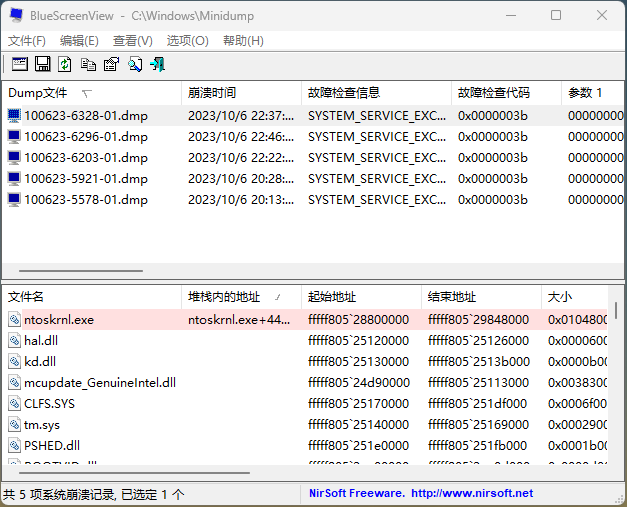The height and width of the screenshot is (507, 627).
Task: Maximize the BlueScreenView window
Action: (x=556, y=15)
